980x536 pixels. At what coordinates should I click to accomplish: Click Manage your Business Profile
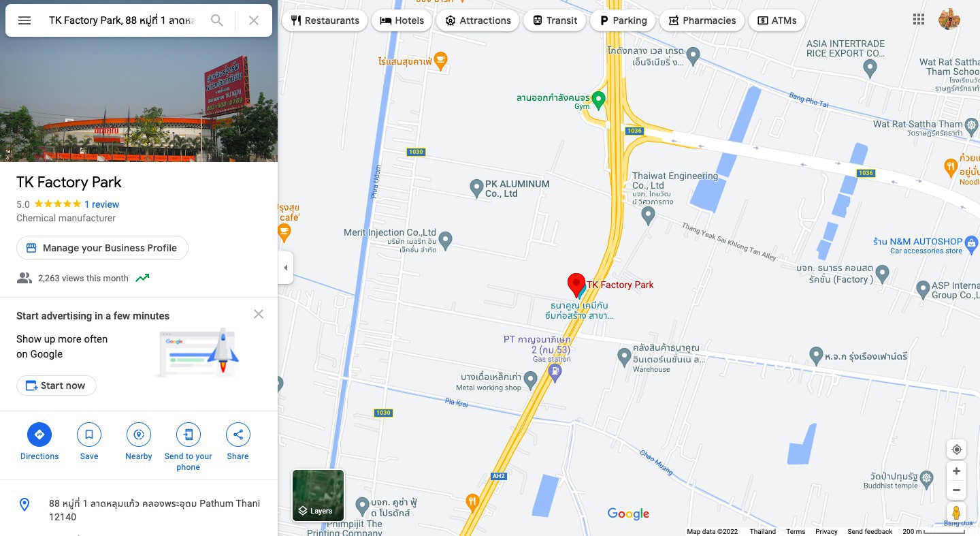102,248
